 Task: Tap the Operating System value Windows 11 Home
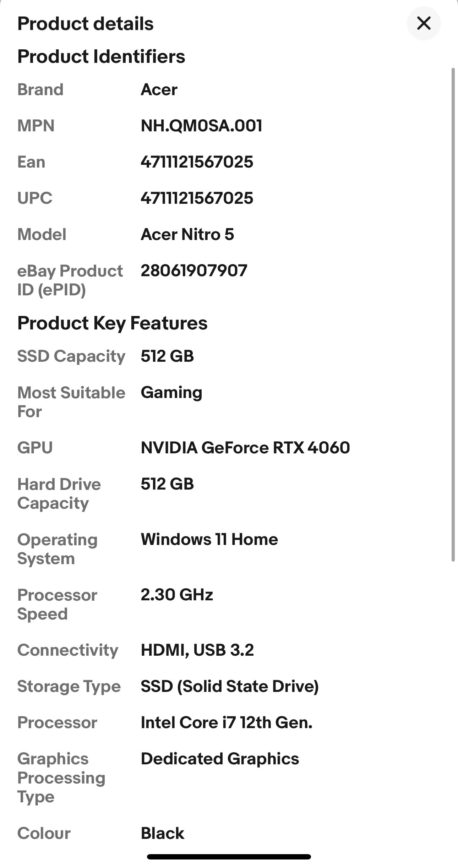click(x=209, y=539)
